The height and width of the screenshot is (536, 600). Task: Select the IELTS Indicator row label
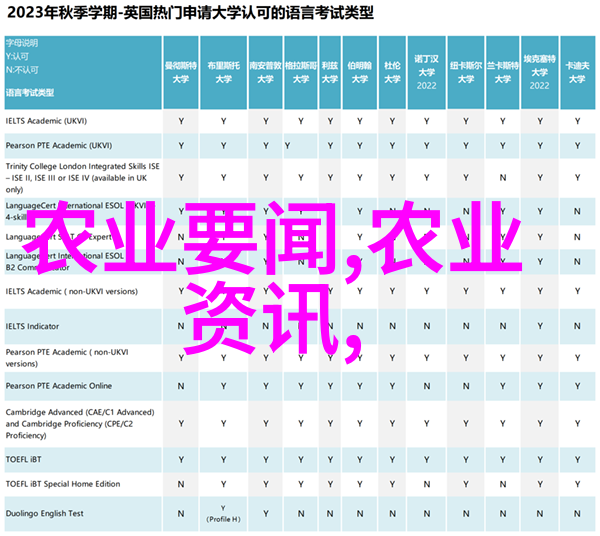click(x=33, y=326)
